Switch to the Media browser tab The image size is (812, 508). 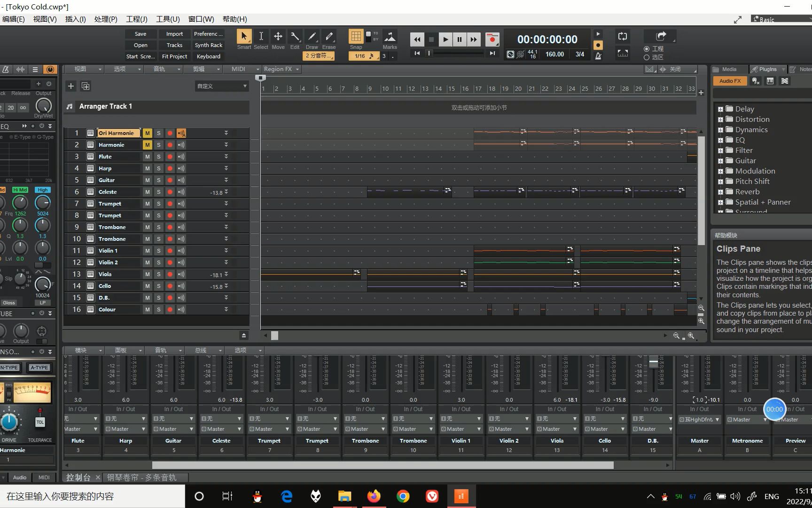tap(729, 69)
